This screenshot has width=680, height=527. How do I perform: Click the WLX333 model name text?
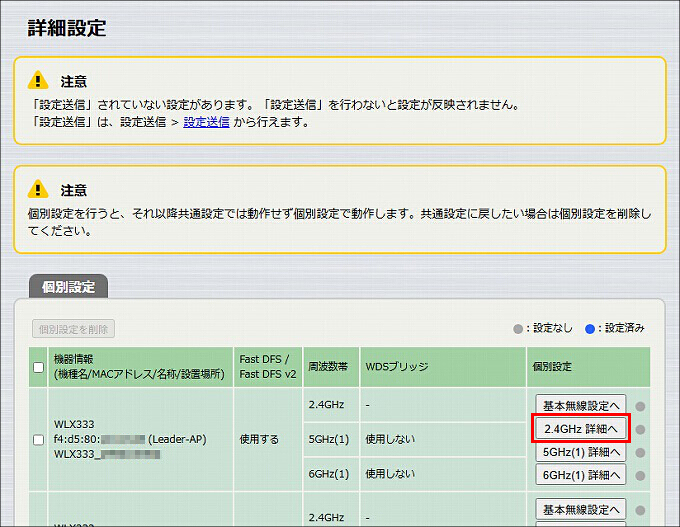tap(74, 424)
